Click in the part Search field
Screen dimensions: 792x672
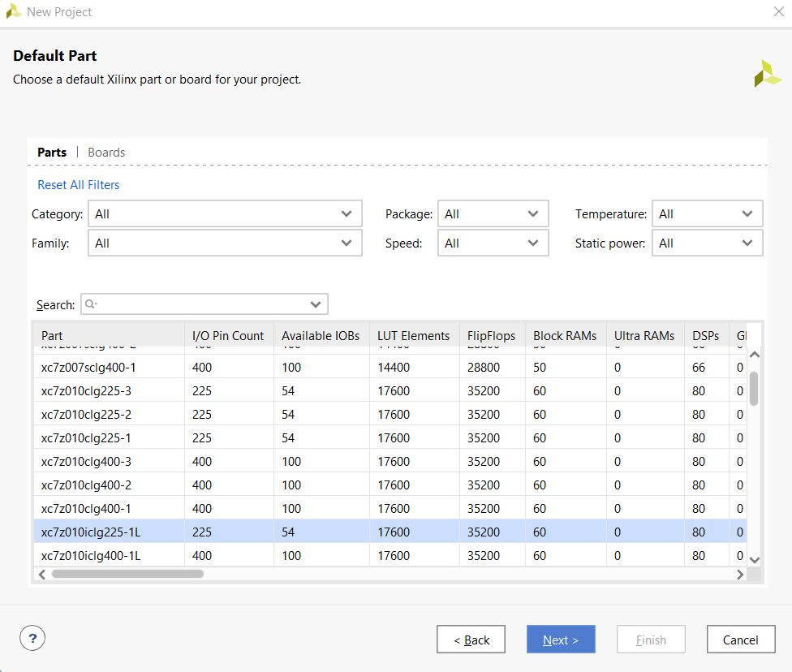click(203, 304)
